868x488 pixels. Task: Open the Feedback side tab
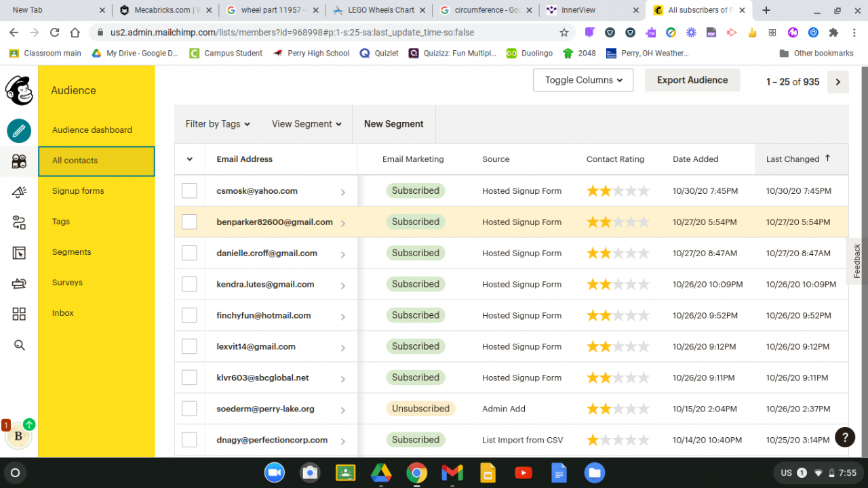pos(856,261)
